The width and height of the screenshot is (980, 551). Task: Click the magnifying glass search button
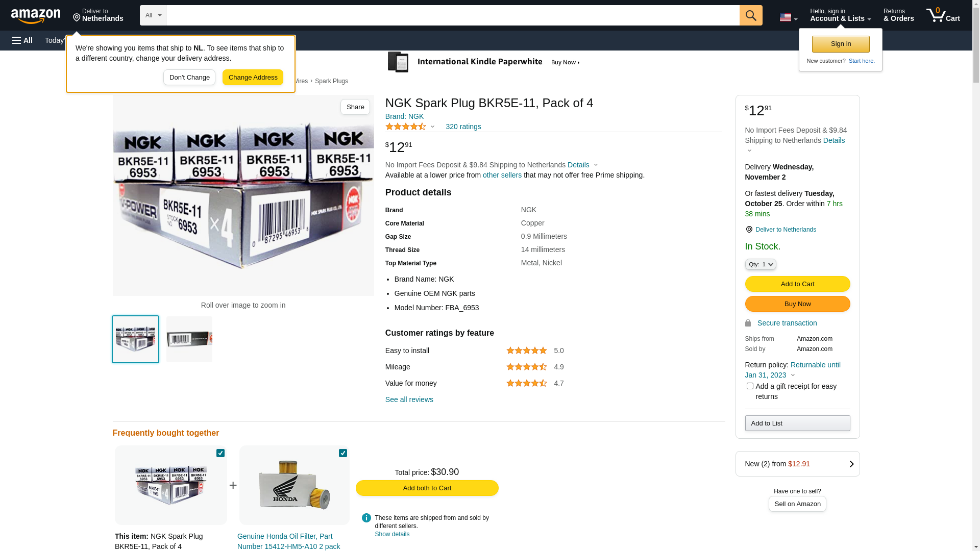point(750,15)
